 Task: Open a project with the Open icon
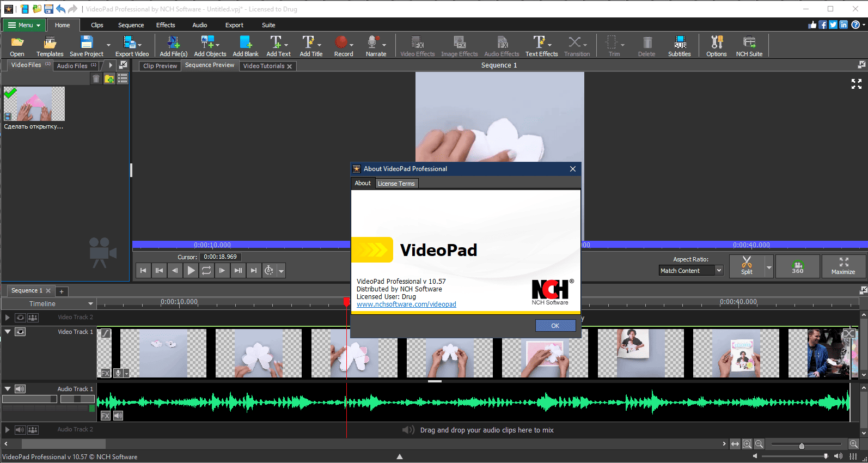tap(17, 46)
